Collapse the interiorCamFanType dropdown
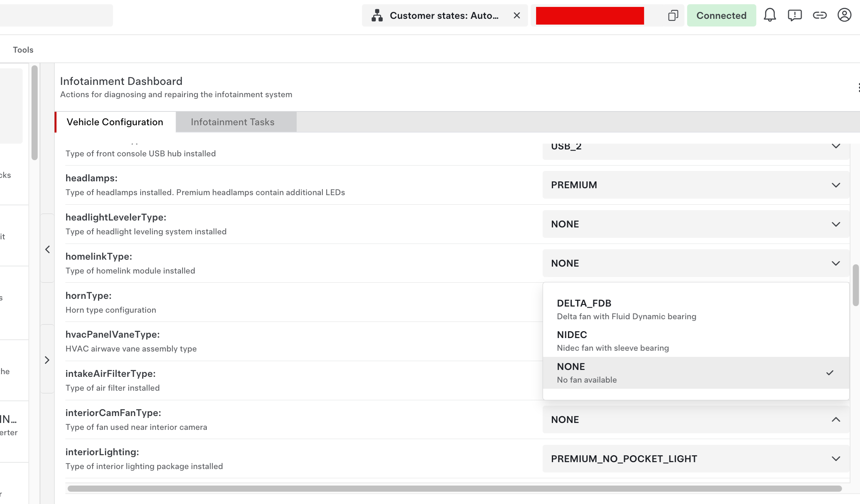The image size is (860, 504). click(x=696, y=419)
